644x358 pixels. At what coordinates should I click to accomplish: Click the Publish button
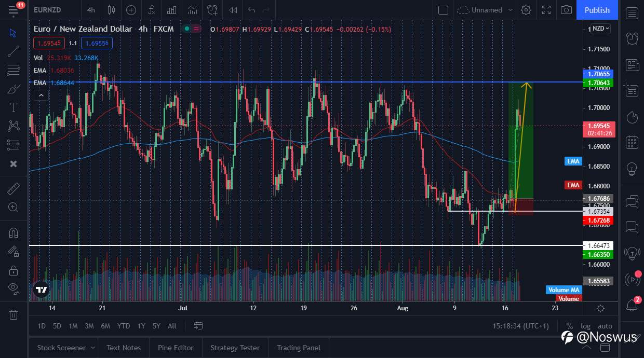click(597, 10)
